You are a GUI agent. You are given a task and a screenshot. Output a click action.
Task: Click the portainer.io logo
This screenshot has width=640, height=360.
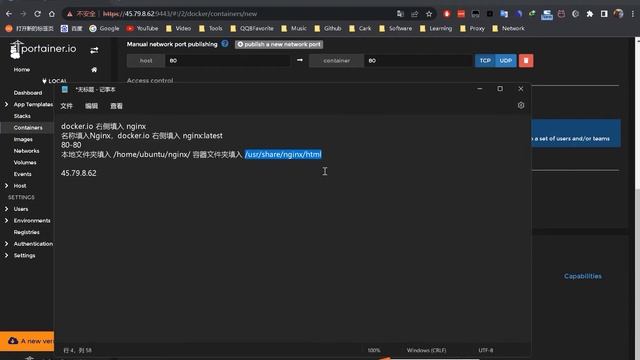click(43, 49)
